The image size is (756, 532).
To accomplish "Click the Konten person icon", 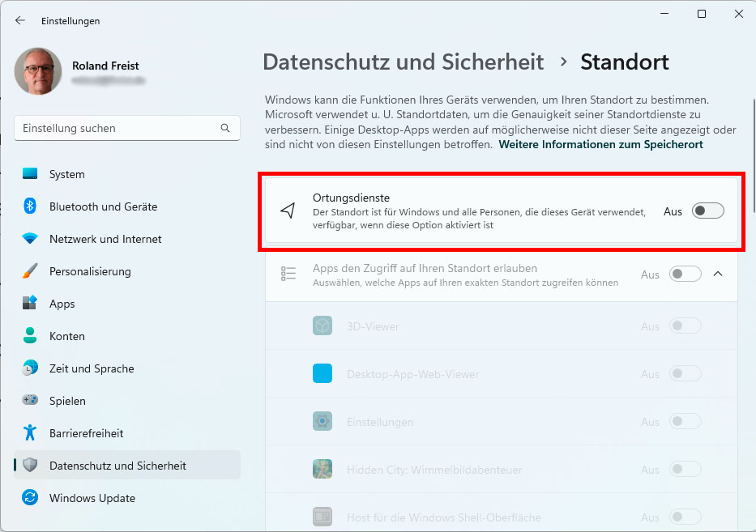I will pos(30,335).
